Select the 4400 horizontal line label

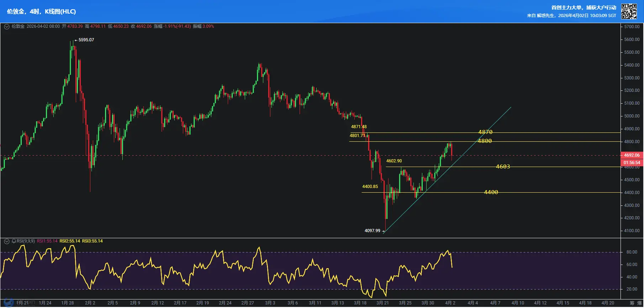[491, 193]
